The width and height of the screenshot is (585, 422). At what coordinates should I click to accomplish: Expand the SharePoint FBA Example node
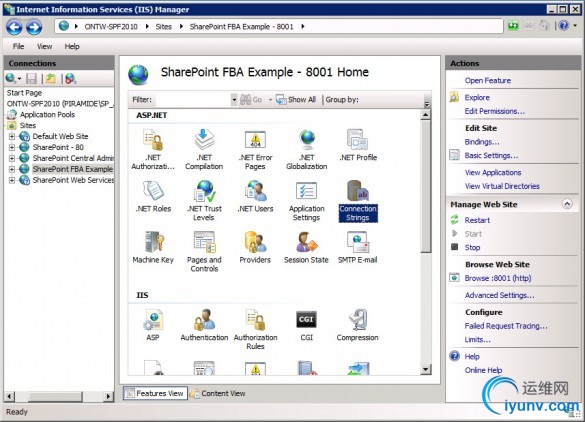12,169
